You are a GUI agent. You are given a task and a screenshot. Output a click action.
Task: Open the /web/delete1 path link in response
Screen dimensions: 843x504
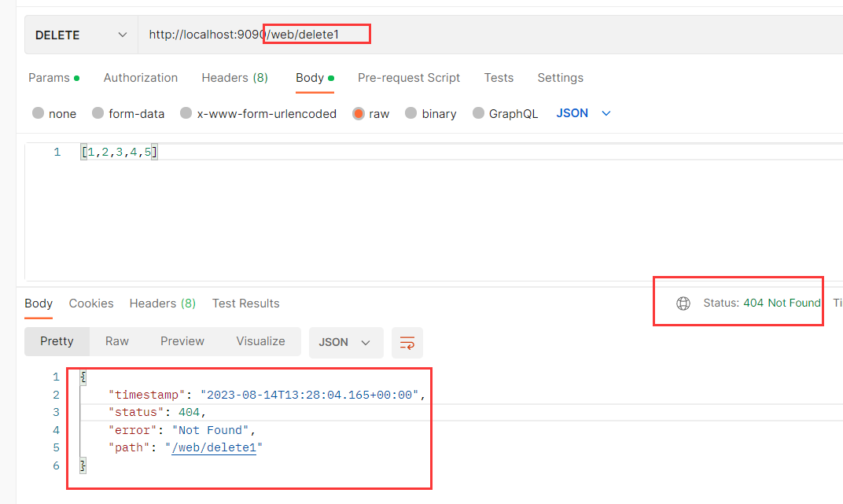coord(214,447)
